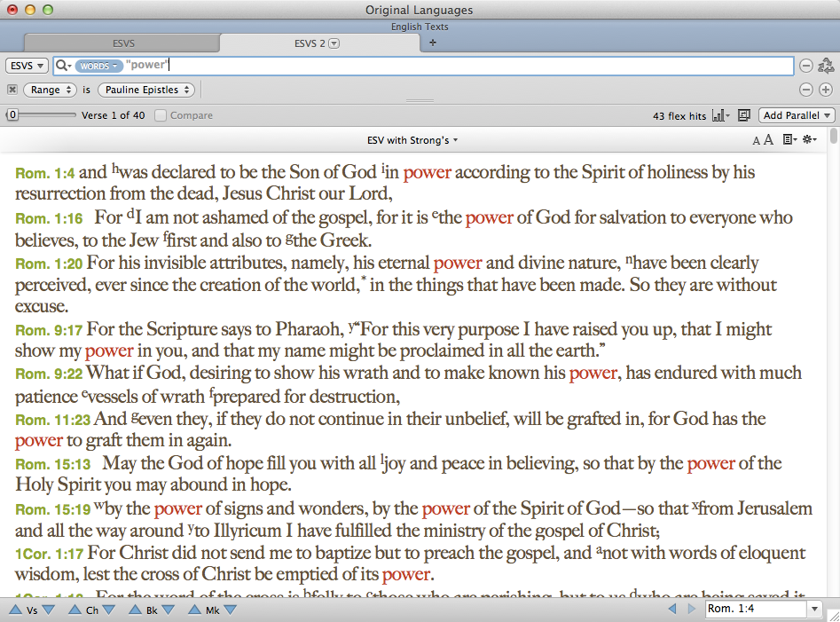
Task: Decrease text size with the small A
Action: tap(756, 141)
